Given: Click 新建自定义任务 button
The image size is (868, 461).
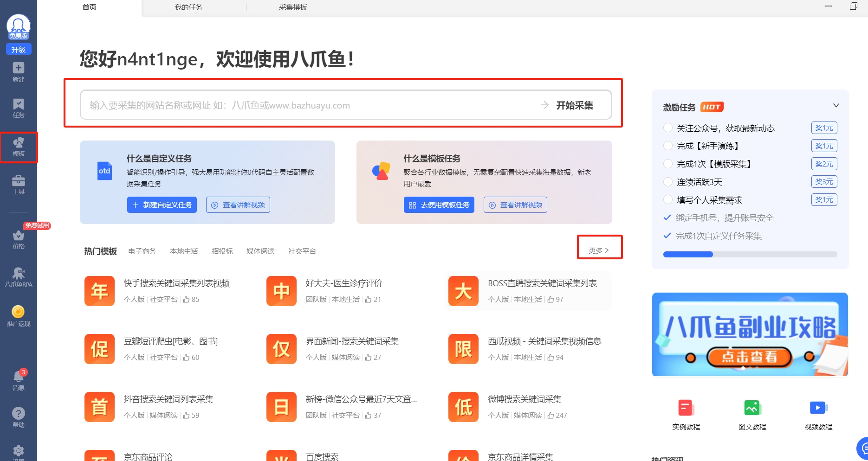Looking at the screenshot, I should pos(162,205).
